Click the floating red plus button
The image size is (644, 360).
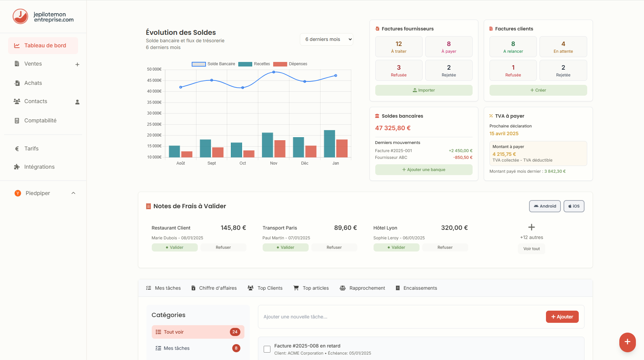pyautogui.click(x=627, y=342)
